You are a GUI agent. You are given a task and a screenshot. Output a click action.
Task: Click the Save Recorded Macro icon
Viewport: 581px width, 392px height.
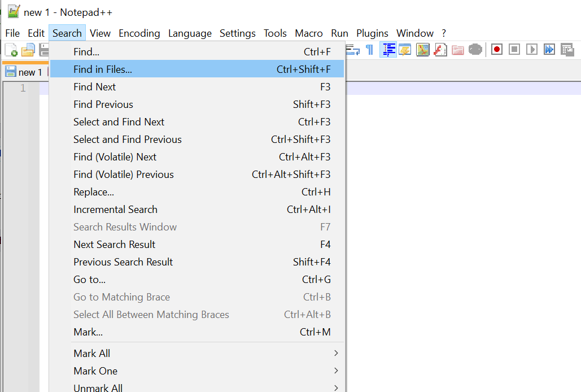567,50
